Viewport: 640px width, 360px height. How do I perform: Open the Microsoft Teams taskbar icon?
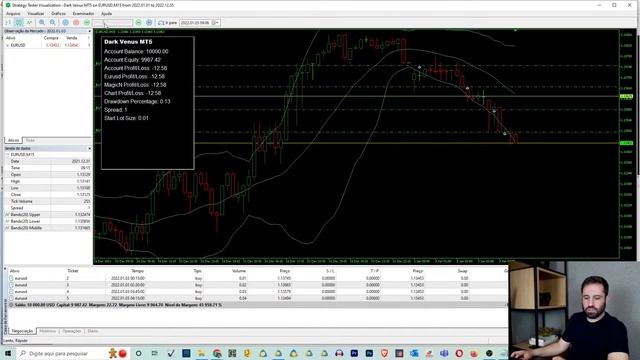[x=444, y=353]
